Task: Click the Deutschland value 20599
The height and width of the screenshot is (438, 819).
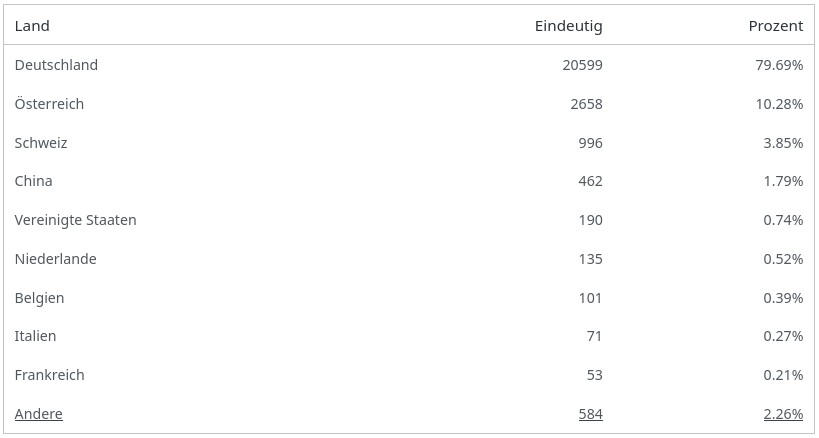Action: [x=582, y=65]
